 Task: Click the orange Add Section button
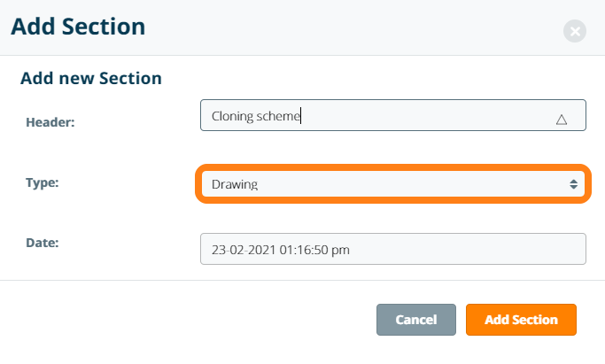pyautogui.click(x=521, y=320)
